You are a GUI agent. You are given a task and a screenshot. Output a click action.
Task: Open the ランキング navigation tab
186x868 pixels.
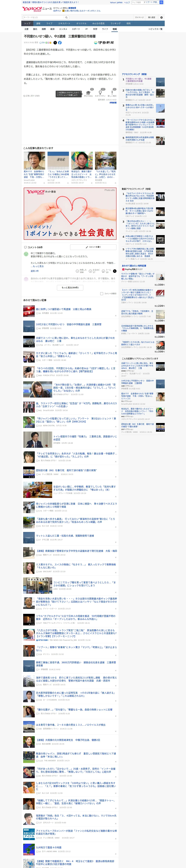pos(115,24)
